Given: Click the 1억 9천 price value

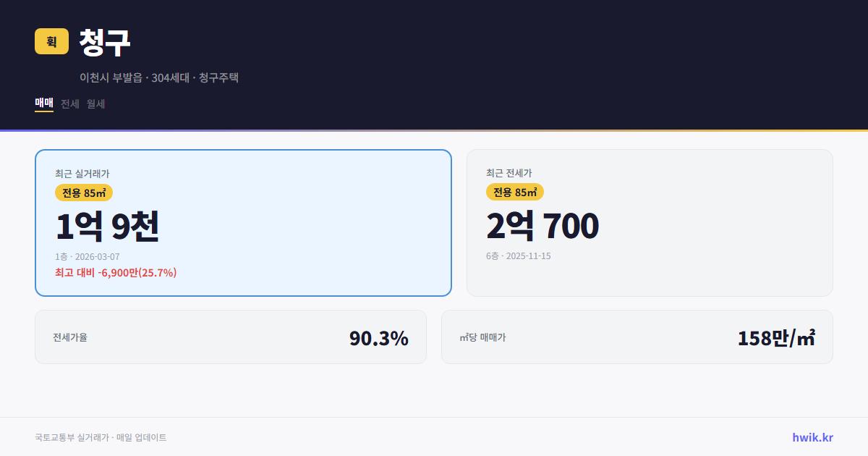Looking at the screenshot, I should pos(108,225).
